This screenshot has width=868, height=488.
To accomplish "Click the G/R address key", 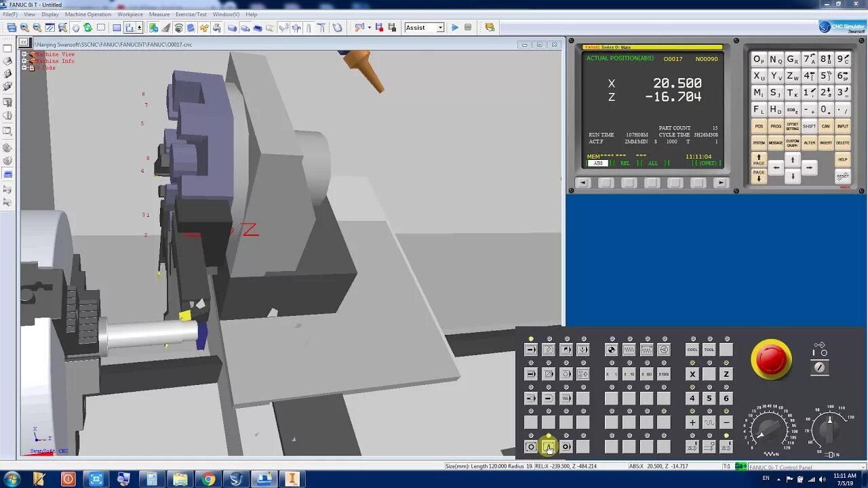I will point(792,59).
